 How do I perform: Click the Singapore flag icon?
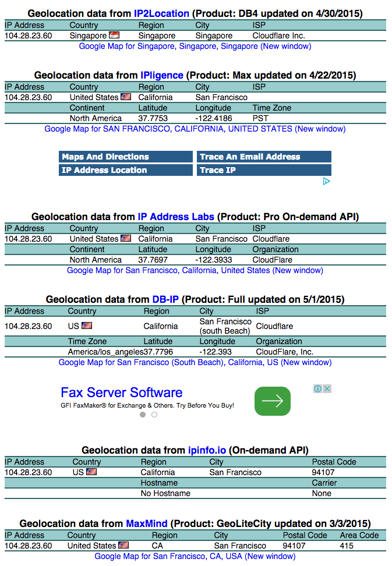click(114, 35)
